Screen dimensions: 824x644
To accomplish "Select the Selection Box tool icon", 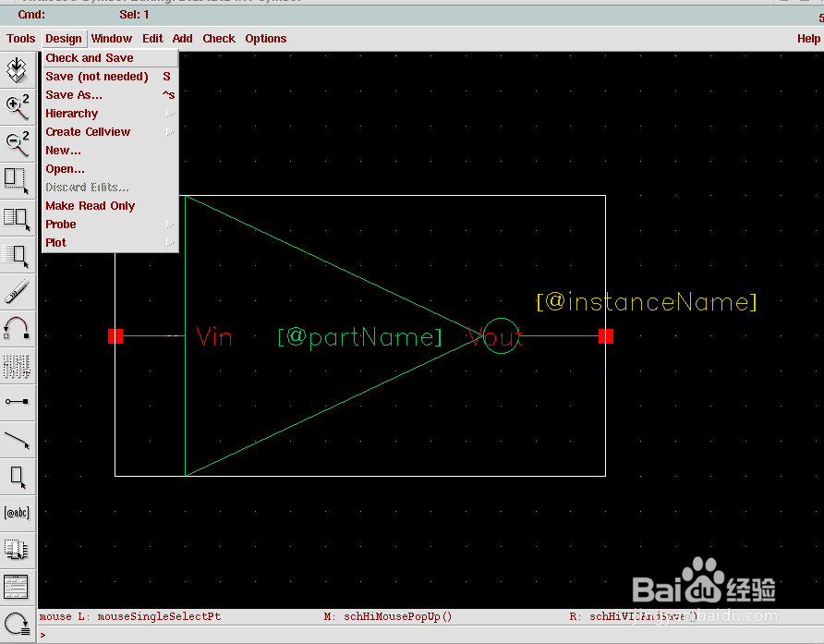I will tap(18, 550).
